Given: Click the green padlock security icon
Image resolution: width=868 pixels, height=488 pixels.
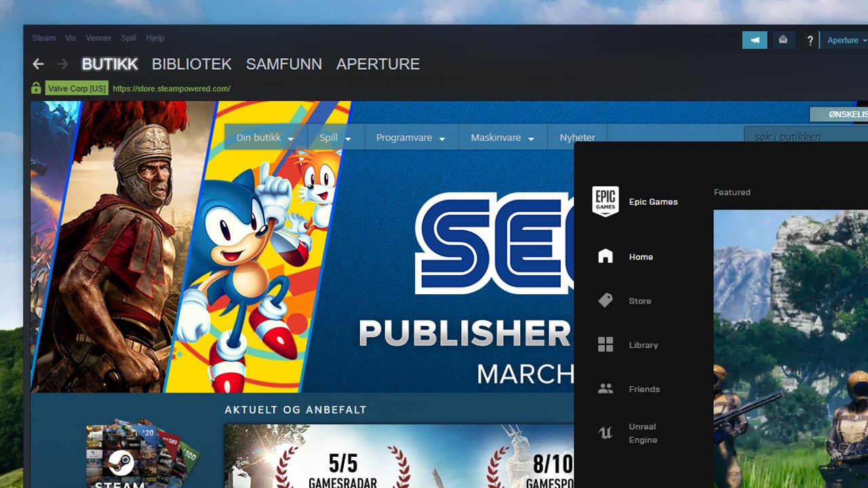Looking at the screenshot, I should (x=36, y=88).
